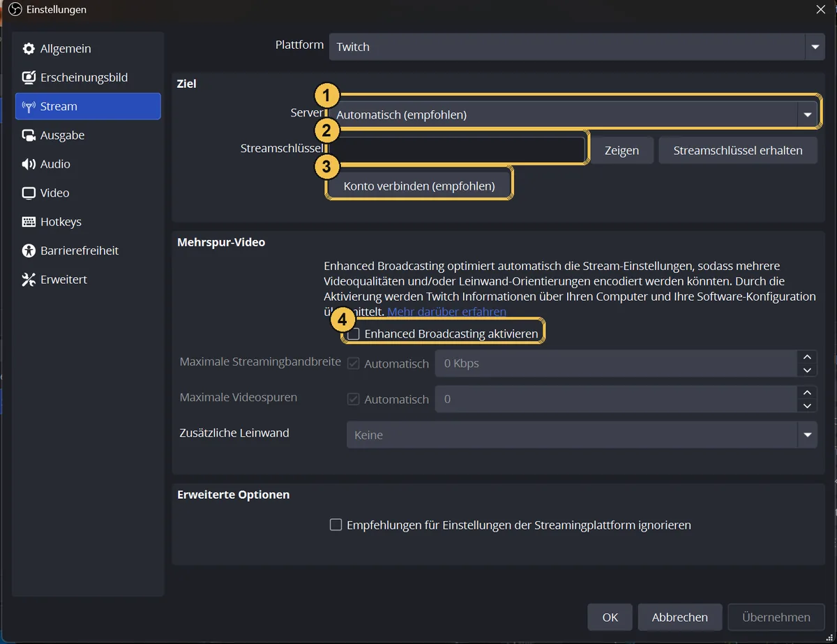Toggle Automatisch for Maximale Streamingbandbreite

[354, 364]
